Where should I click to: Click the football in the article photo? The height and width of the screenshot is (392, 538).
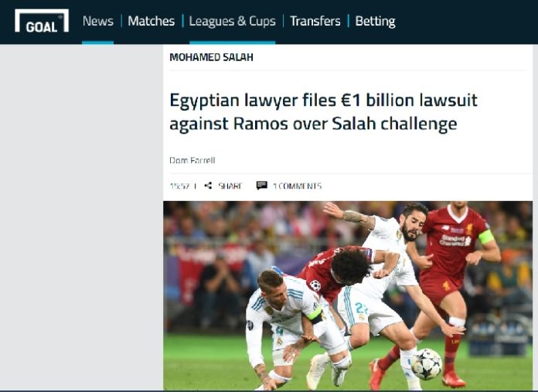pyautogui.click(x=427, y=364)
